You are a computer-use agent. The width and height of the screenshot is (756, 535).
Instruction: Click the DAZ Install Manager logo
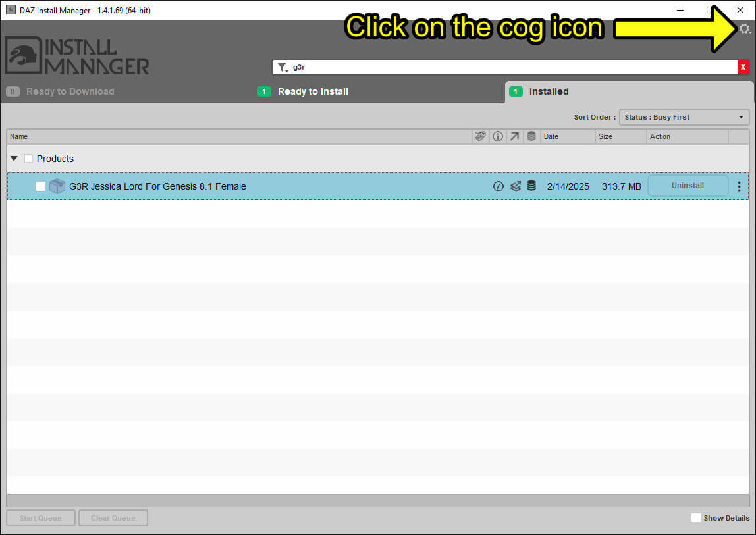click(77, 56)
